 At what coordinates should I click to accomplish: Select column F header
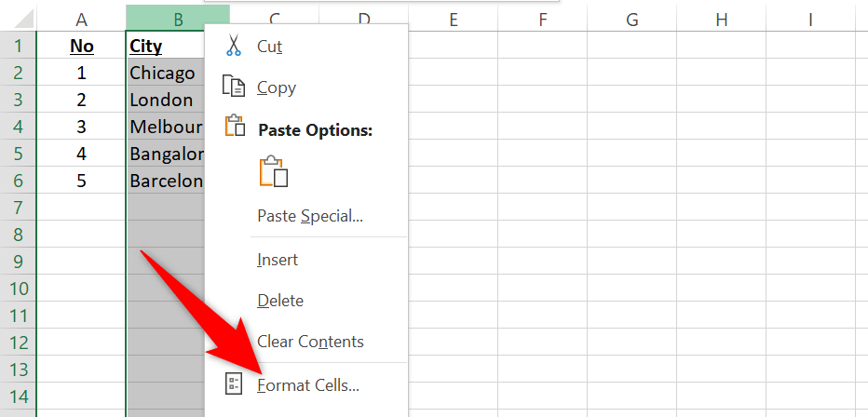click(541, 19)
